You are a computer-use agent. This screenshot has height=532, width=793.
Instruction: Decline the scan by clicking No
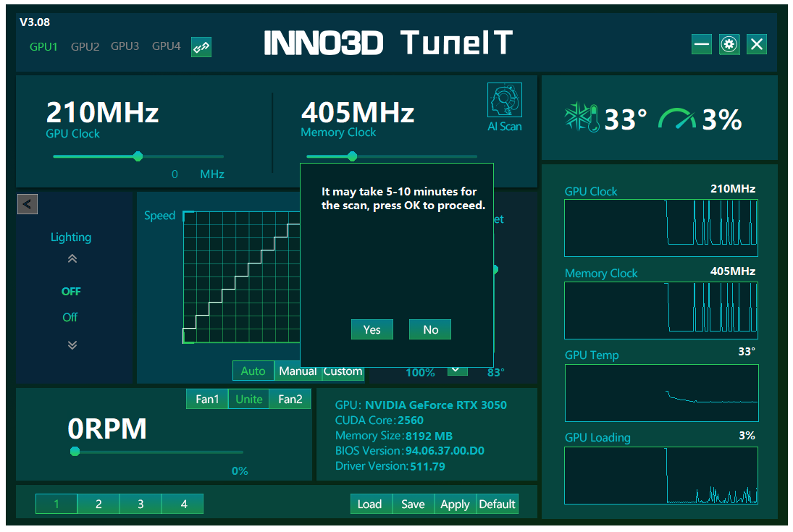pyautogui.click(x=430, y=329)
